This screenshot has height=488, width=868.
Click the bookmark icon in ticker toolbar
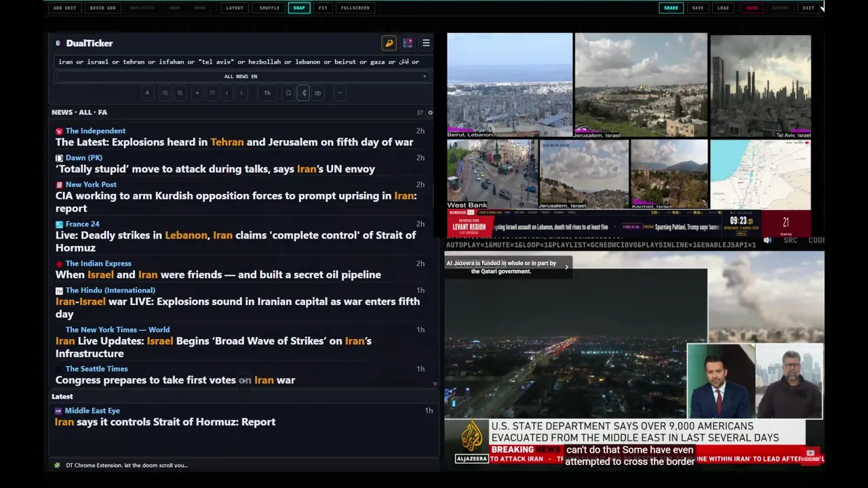[x=288, y=93]
